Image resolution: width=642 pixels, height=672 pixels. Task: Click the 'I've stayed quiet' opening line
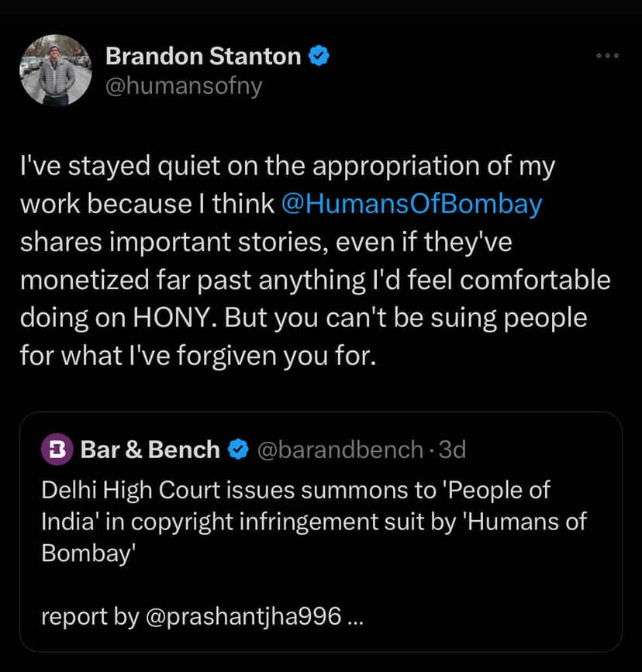[287, 166]
